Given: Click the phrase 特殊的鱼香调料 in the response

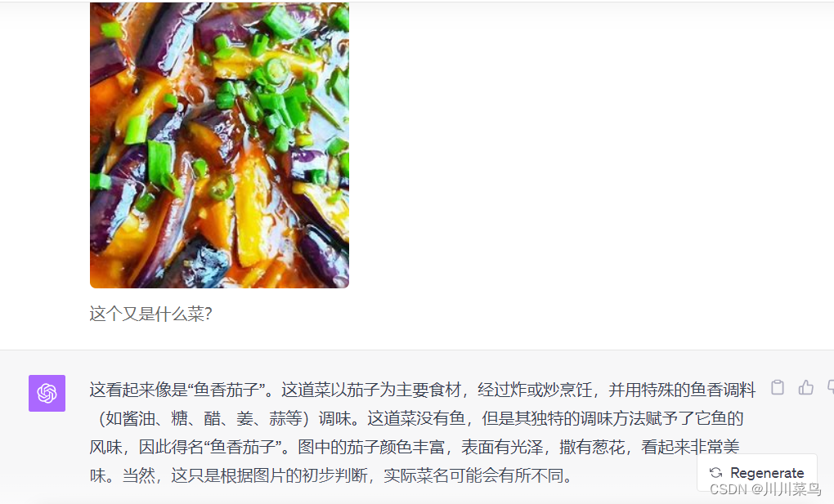Looking at the screenshot, I should click(698, 390).
